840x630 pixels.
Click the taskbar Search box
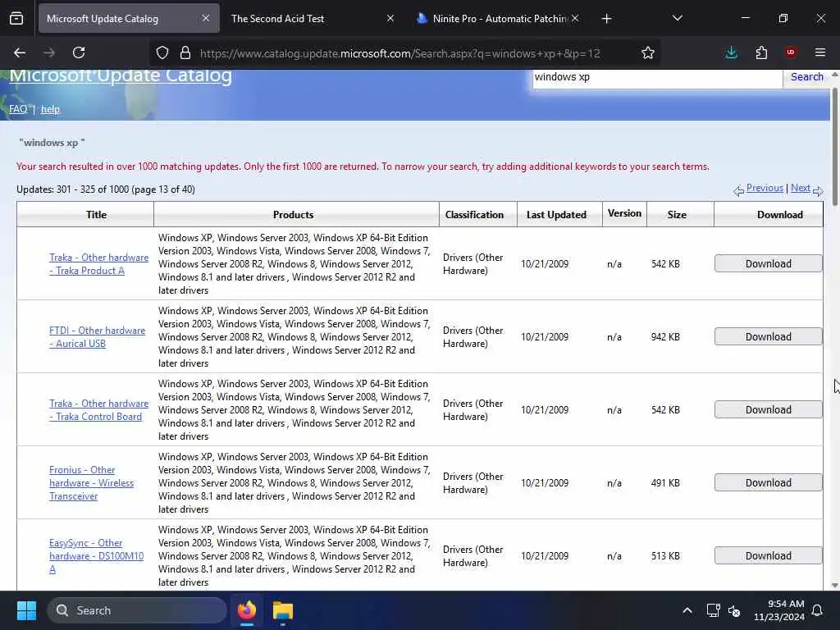(137, 610)
